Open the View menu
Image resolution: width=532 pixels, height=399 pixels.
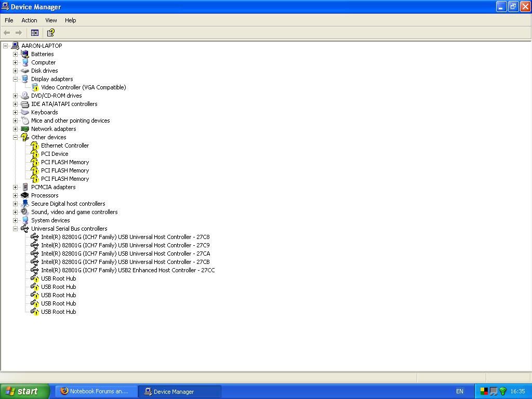tap(51, 20)
